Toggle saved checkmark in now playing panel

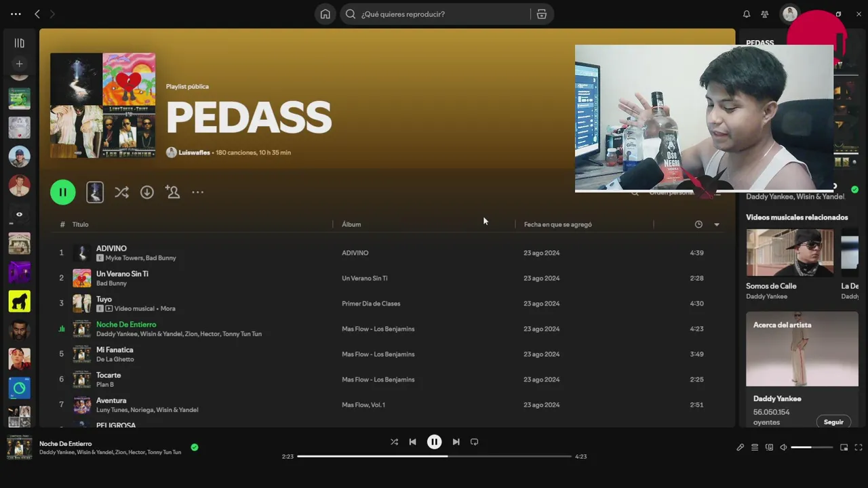click(x=854, y=189)
